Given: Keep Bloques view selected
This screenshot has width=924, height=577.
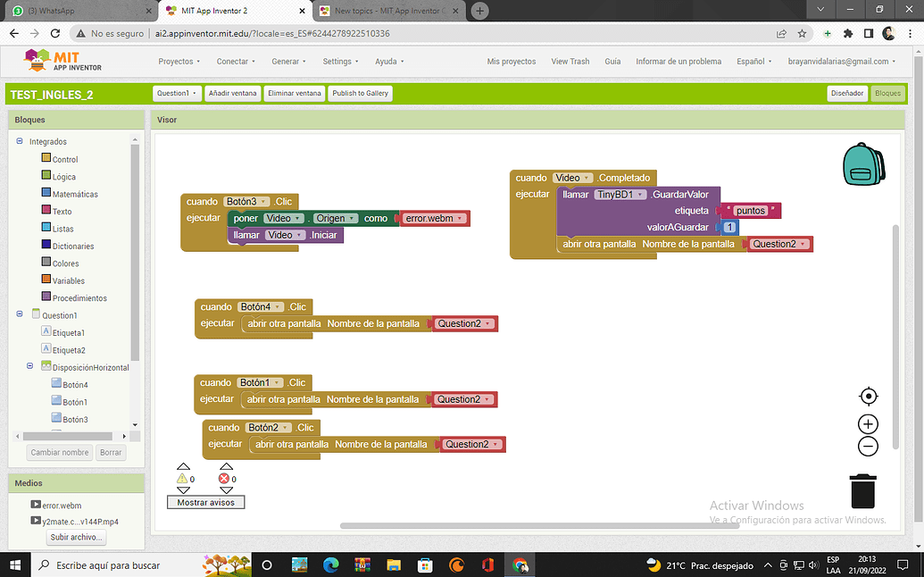Looking at the screenshot, I should (887, 93).
